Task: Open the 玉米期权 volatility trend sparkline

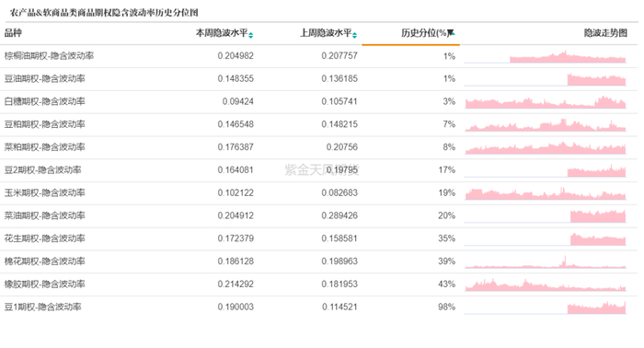Action: (x=545, y=193)
